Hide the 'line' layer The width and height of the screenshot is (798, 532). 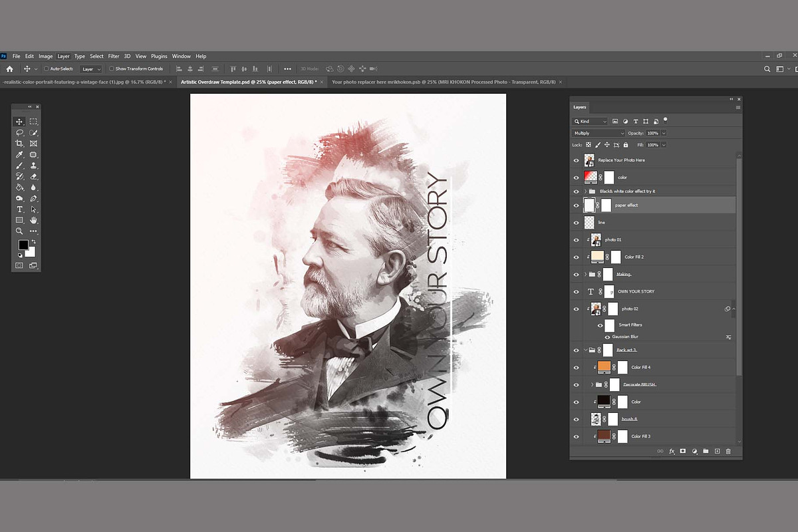pos(576,223)
